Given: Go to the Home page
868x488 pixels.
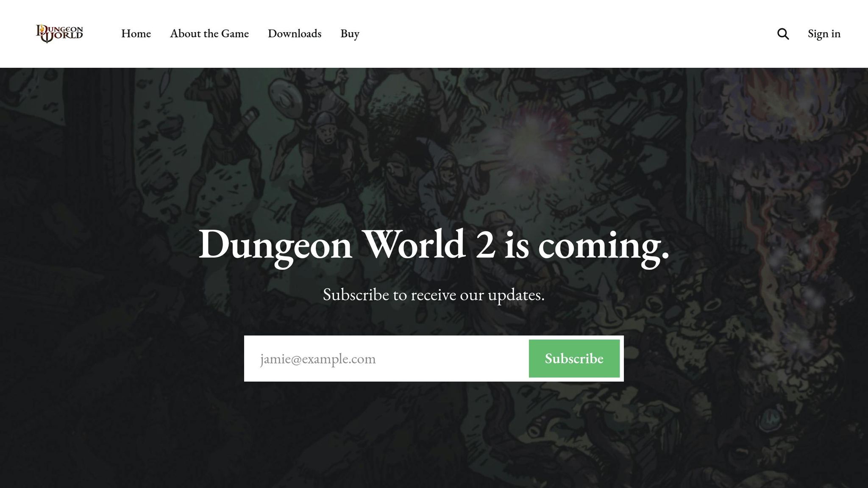Looking at the screenshot, I should tap(136, 33).
